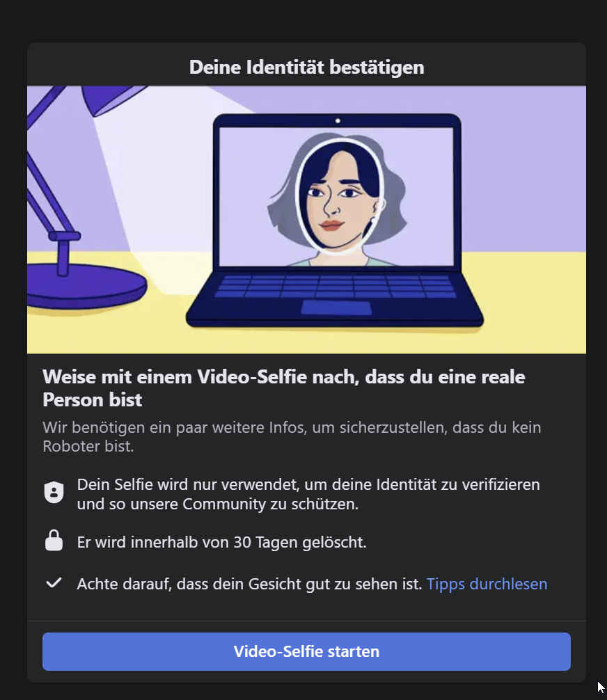Click the laptop webcam dot
This screenshot has height=700, width=607.
338,120
